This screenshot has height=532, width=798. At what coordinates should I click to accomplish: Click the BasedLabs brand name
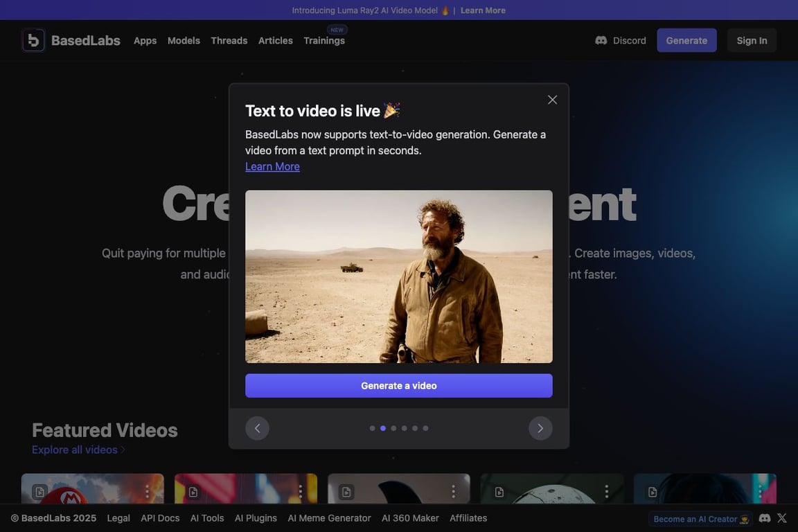tap(85, 40)
